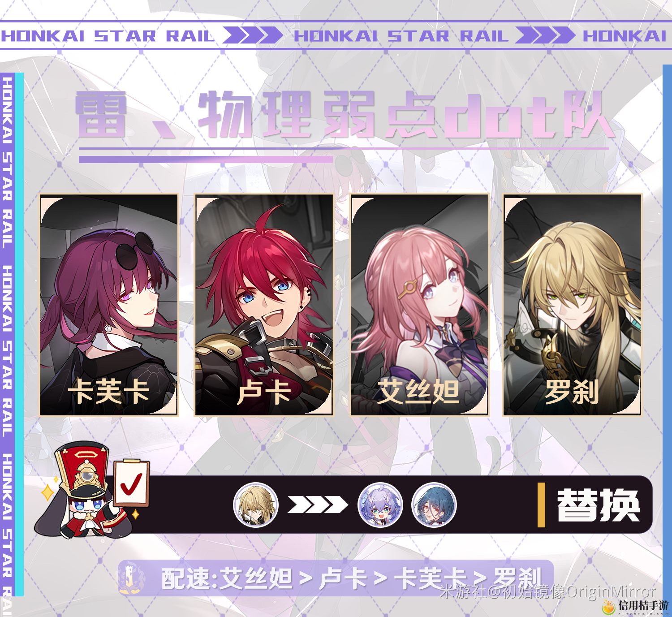Click the 替换 label
Viewport: 672px width, 617px height.
(x=599, y=505)
